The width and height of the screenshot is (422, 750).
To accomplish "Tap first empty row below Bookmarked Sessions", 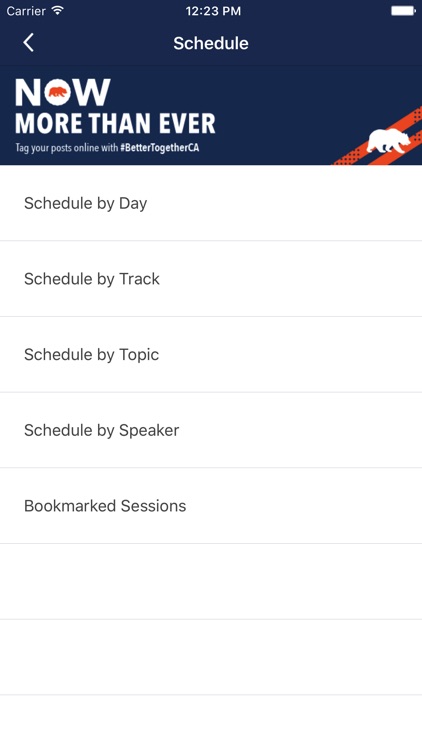I will click(x=211, y=581).
